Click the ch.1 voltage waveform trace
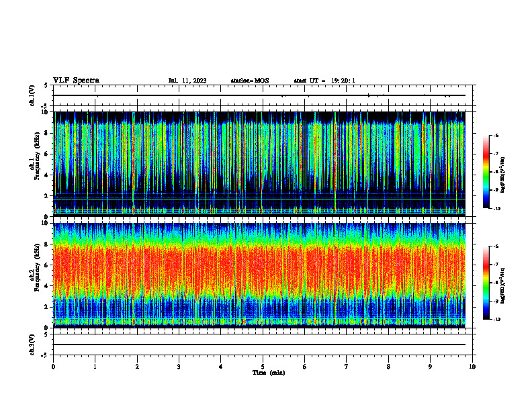The height and width of the screenshot is (411, 532). click(259, 95)
